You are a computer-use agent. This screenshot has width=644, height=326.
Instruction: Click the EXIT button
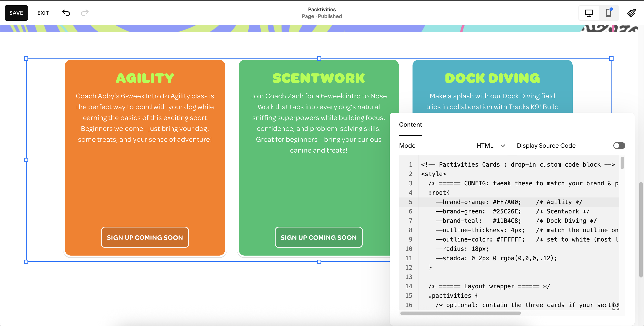tap(43, 13)
